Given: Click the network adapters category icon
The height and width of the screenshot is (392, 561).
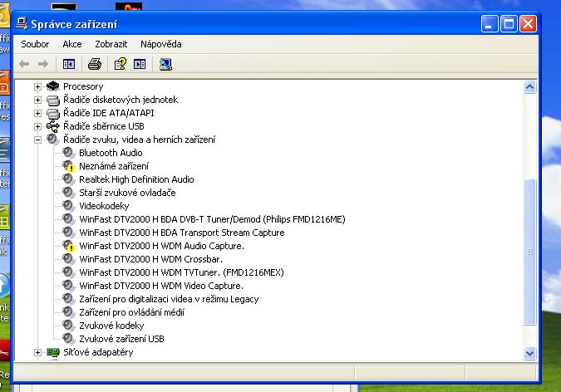Looking at the screenshot, I should 53,352.
